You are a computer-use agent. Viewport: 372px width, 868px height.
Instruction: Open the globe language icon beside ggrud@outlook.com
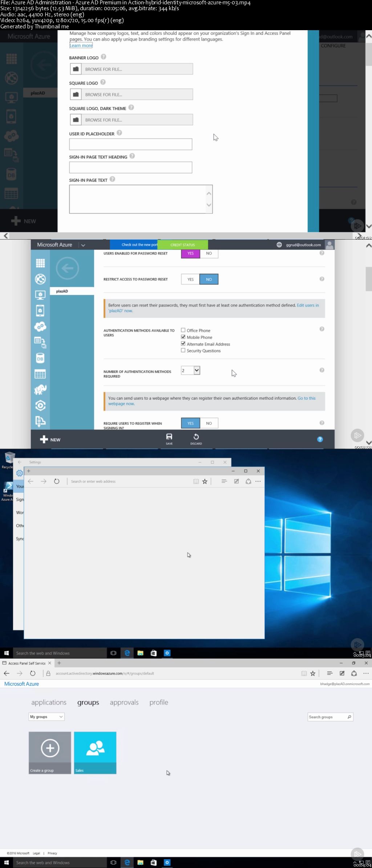click(279, 245)
